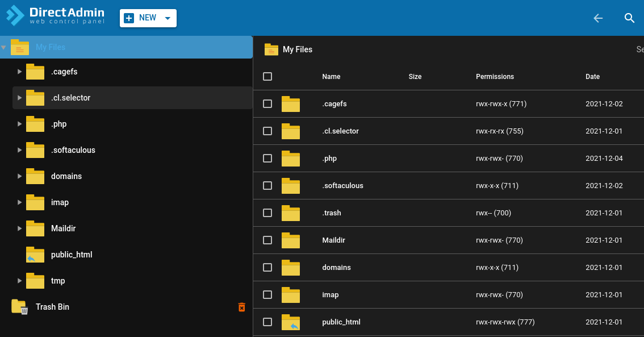
Task: Click imap folder icon in sidebar tree
Action: coord(35,203)
